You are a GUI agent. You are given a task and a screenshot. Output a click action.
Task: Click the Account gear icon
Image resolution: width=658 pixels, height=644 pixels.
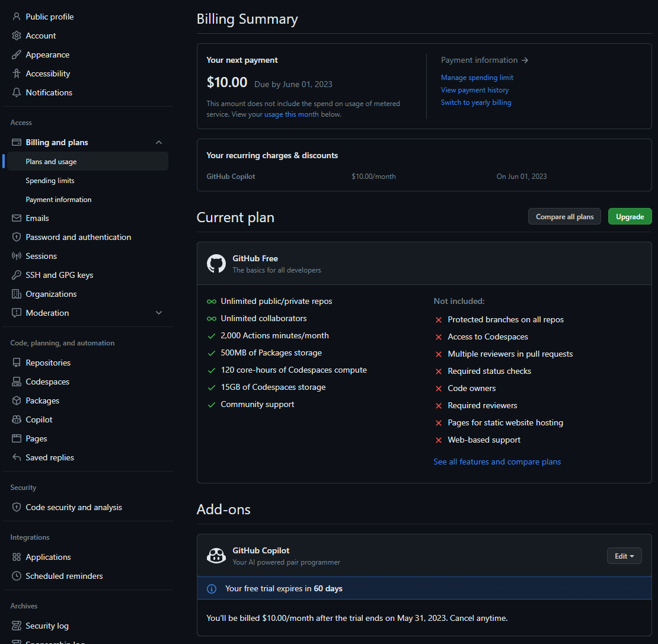pos(17,36)
